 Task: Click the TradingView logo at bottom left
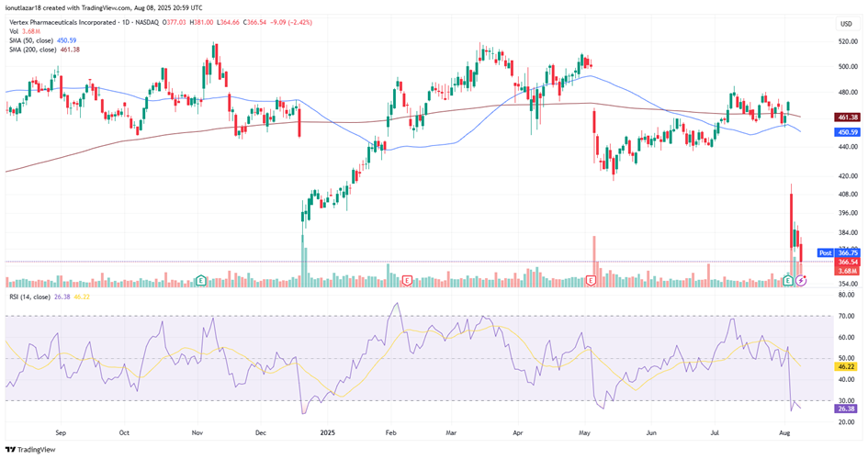pos(29,449)
